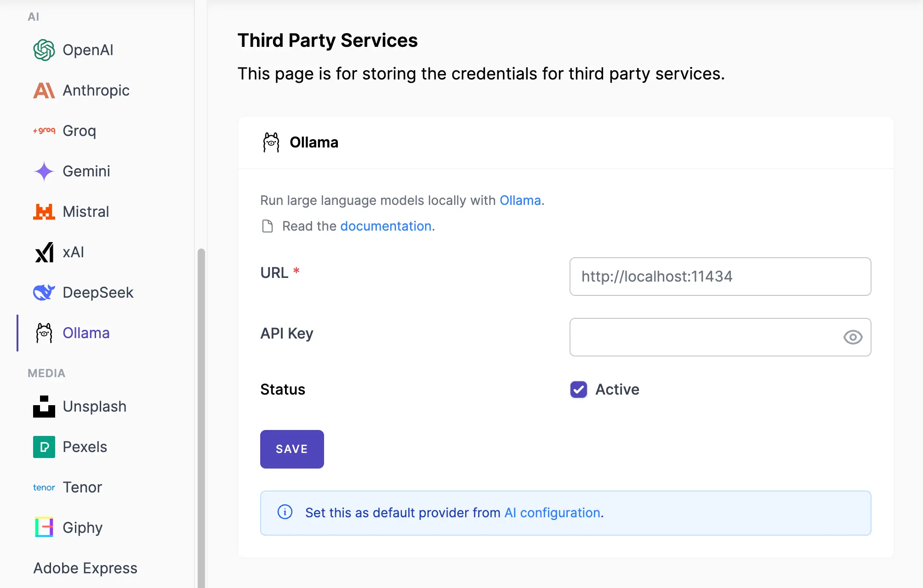Reveal the API Key with eye toggle
This screenshot has height=588, width=923.
853,337
